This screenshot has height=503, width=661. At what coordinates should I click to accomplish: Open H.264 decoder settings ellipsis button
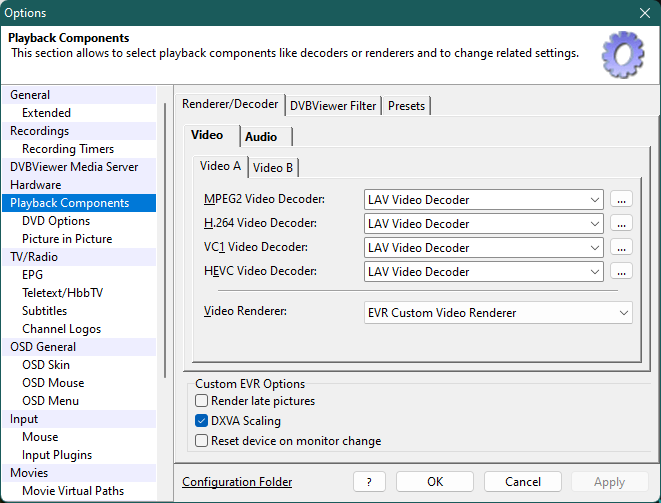point(622,224)
